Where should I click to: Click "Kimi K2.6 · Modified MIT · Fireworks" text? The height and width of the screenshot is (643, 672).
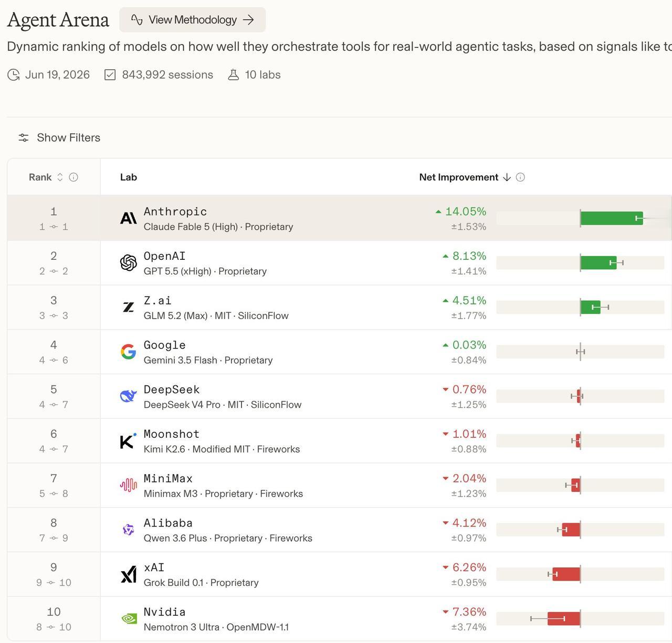tap(222, 449)
